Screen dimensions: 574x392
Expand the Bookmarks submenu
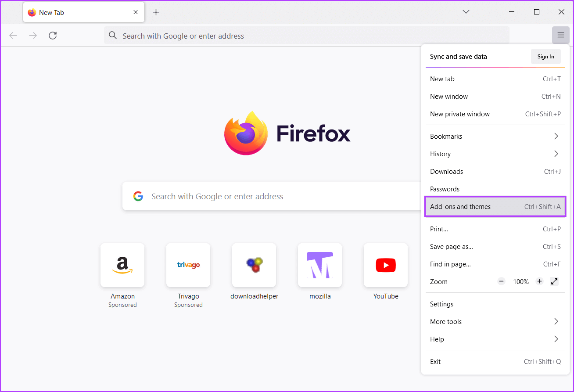[495, 137]
